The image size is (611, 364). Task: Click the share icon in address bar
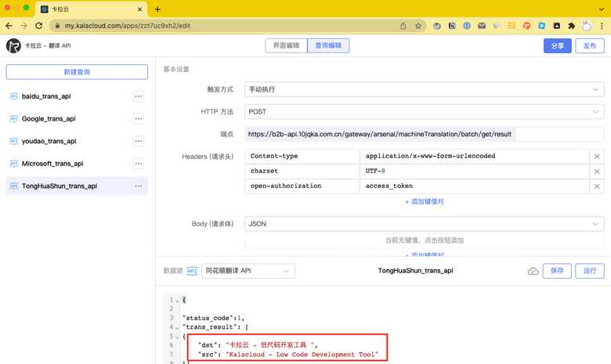tap(403, 26)
